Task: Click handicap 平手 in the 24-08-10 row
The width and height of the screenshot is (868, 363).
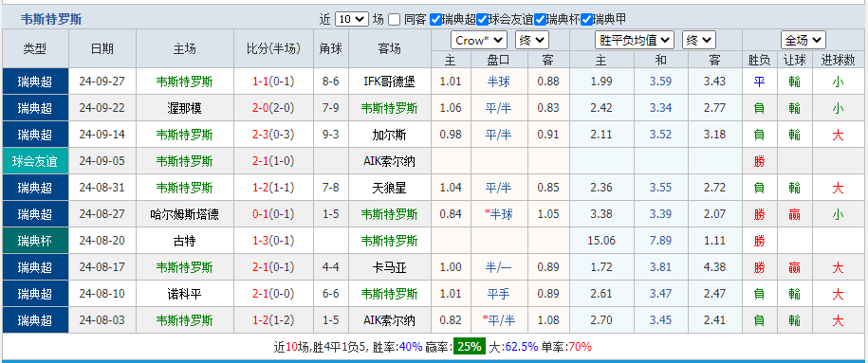Action: tap(499, 294)
